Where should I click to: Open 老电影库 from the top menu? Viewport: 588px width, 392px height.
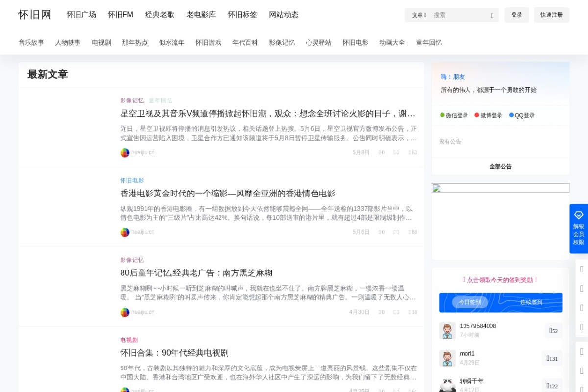coord(201,15)
